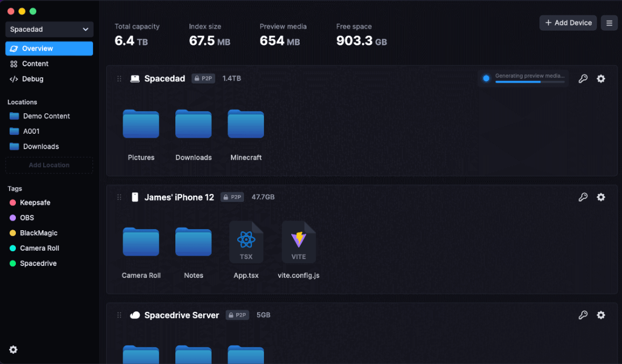
Task: Click the Spacedad drag handle
Action: [x=119, y=78]
